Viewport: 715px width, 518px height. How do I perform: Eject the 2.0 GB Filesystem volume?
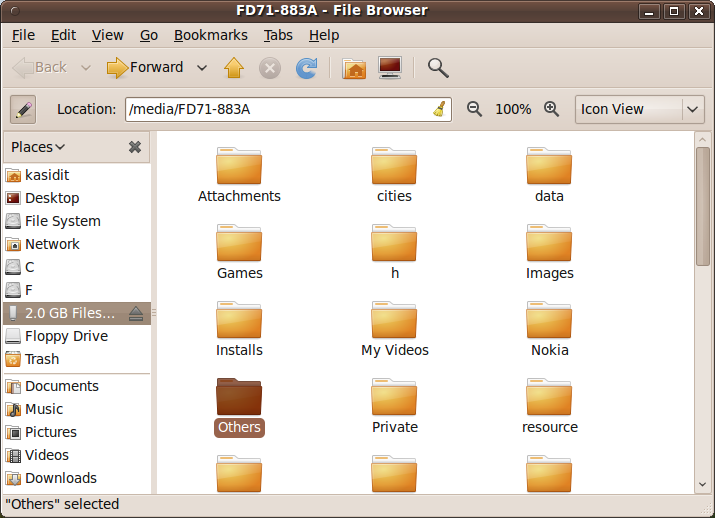coord(136,314)
